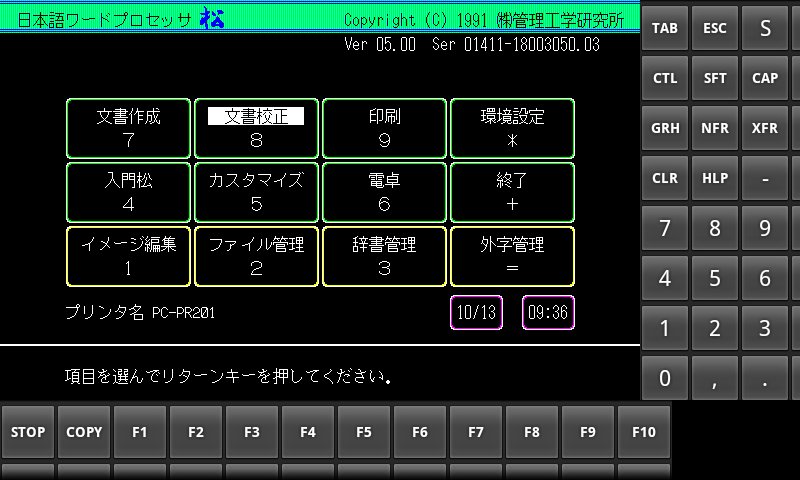Select 辞書管理 tile

(x=385, y=257)
